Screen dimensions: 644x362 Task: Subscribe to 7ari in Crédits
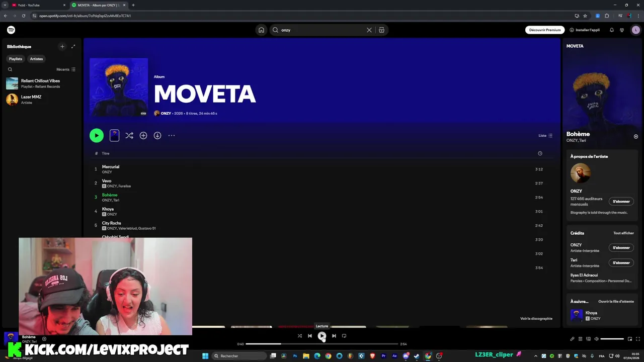tap(621, 263)
